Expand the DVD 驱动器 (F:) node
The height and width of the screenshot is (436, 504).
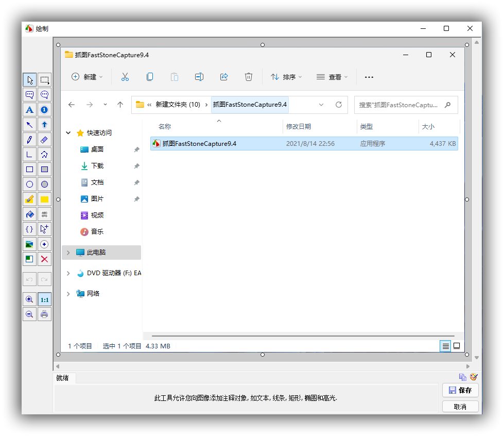(68, 273)
